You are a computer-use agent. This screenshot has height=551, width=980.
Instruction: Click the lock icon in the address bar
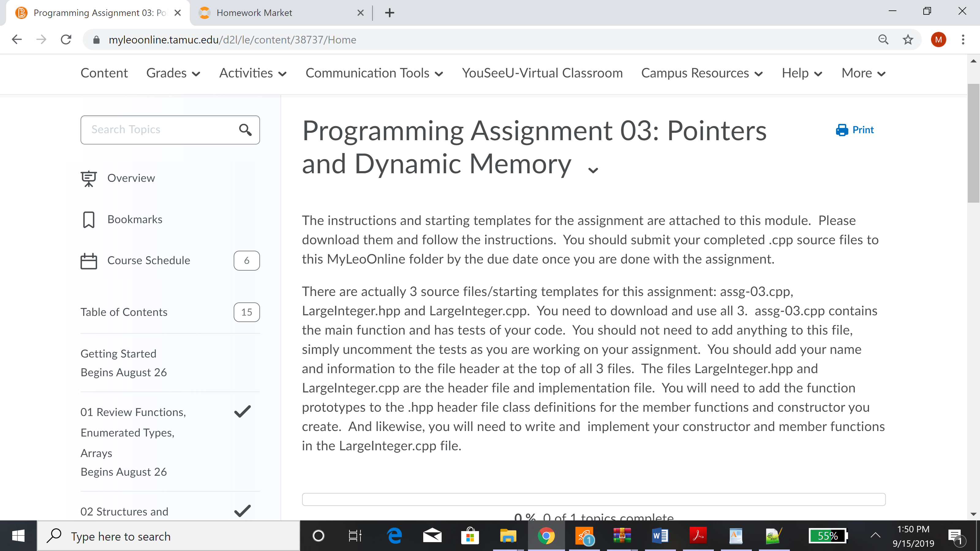[x=96, y=40]
